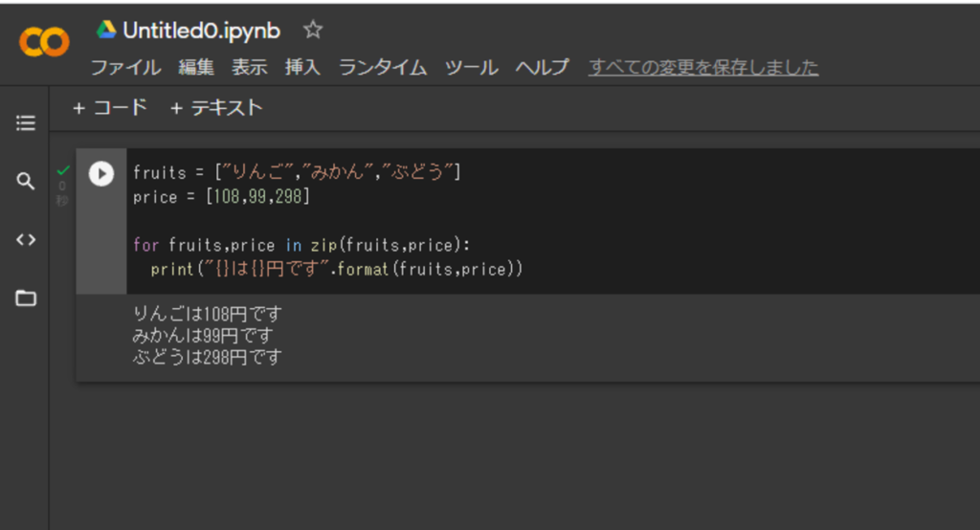Click the Google Drive icon beside the title

click(x=106, y=31)
